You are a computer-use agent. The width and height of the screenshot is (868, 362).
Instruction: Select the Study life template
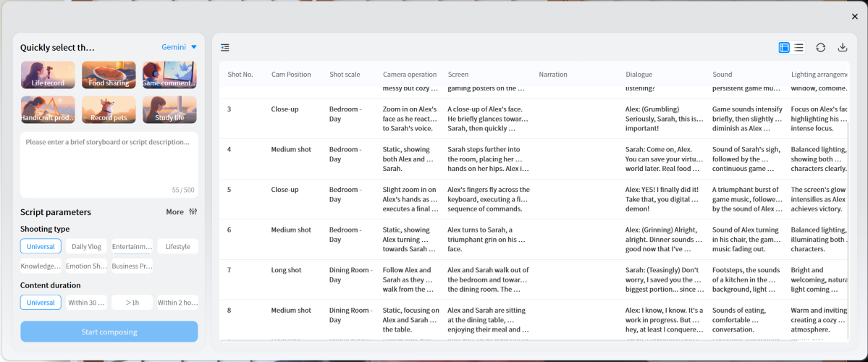click(x=169, y=110)
